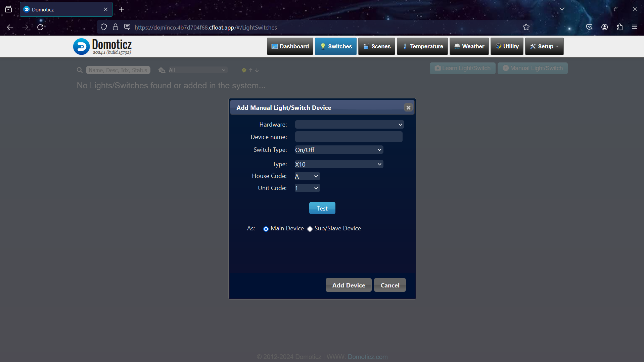
Task: Expand the Setup menu
Action: 544,46
